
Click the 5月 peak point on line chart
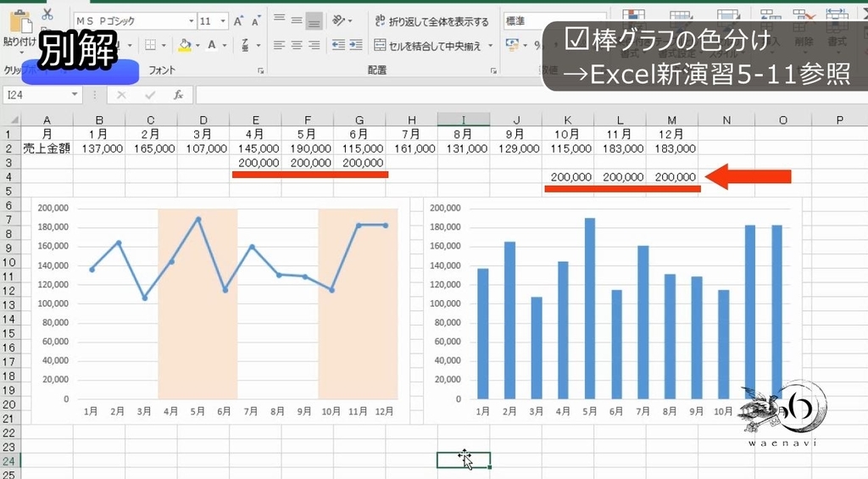[x=198, y=220]
